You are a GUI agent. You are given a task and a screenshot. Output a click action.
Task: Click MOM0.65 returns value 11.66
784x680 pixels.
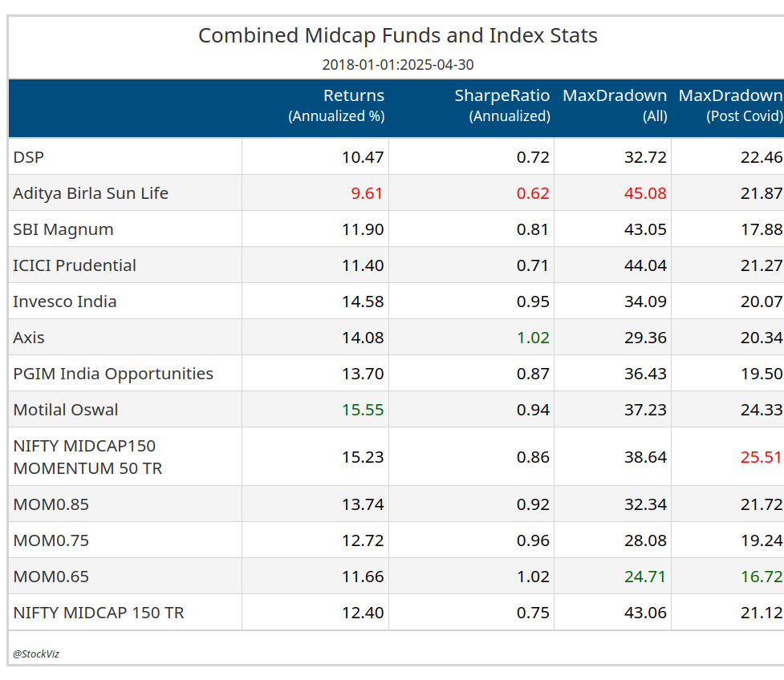pos(363,577)
